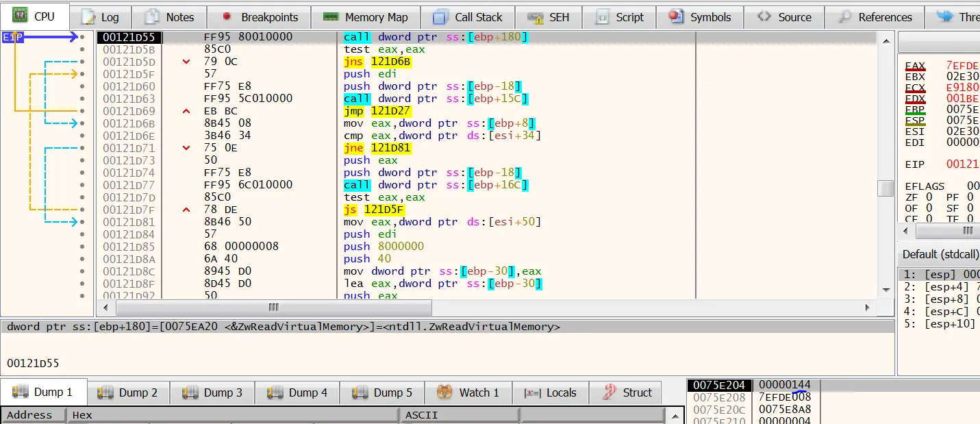This screenshot has height=424, width=980.
Task: Toggle breakpoint bullet at address 00121D5B
Action: point(83,49)
